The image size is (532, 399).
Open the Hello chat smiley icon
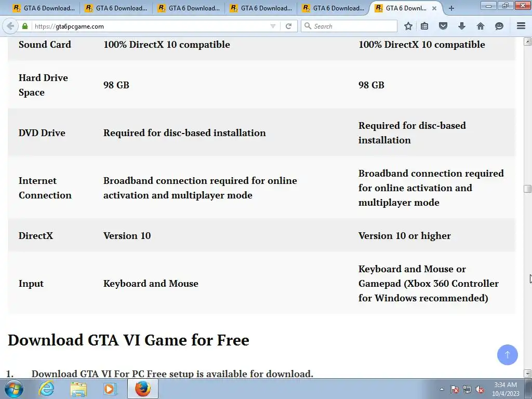point(499,26)
